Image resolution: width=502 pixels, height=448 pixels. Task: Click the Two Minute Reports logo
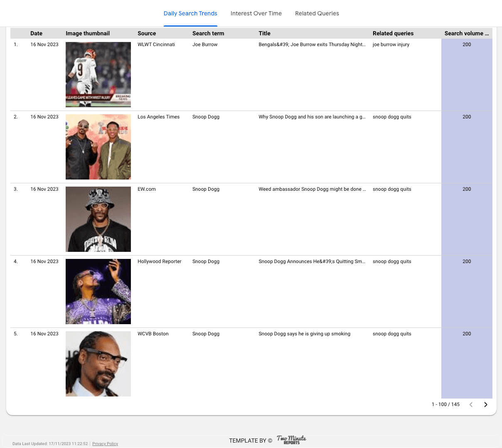(x=291, y=440)
